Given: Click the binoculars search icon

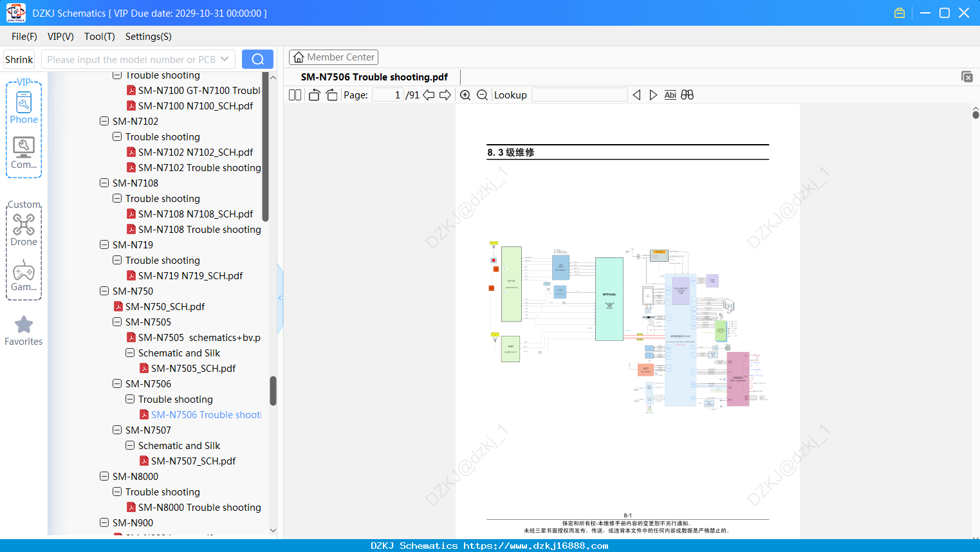Looking at the screenshot, I should point(687,95).
